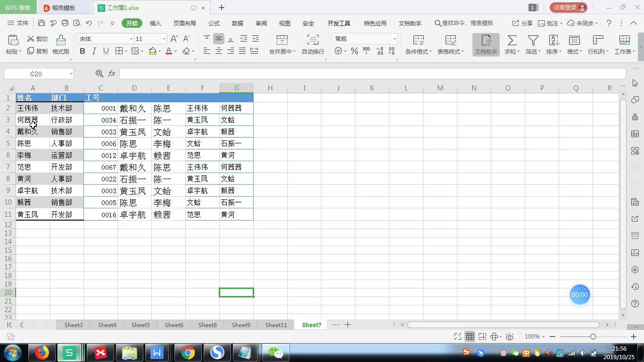
Task: Click the Format Painter (格式刷) icon
Action: coord(60,41)
